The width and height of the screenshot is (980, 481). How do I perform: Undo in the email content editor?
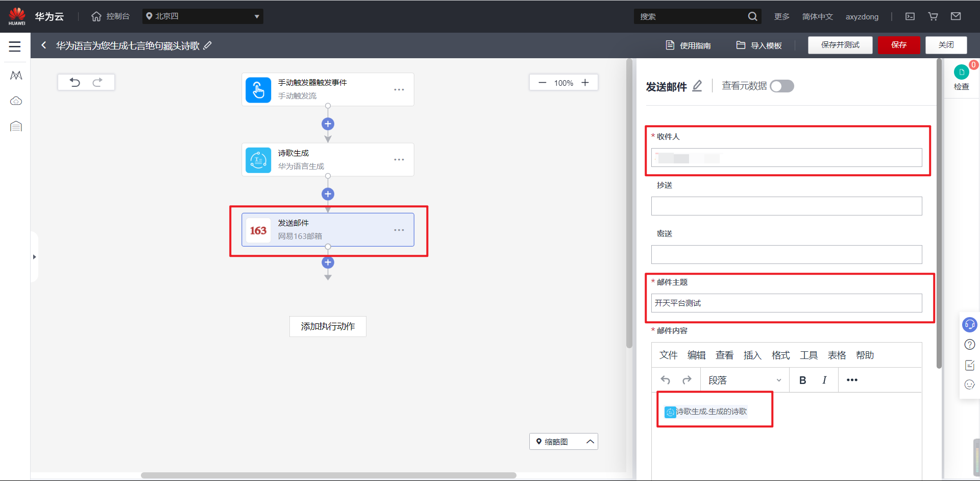665,380
